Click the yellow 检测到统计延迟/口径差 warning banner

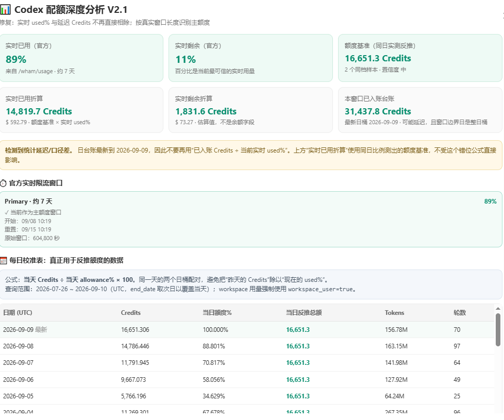pyautogui.click(x=251, y=155)
